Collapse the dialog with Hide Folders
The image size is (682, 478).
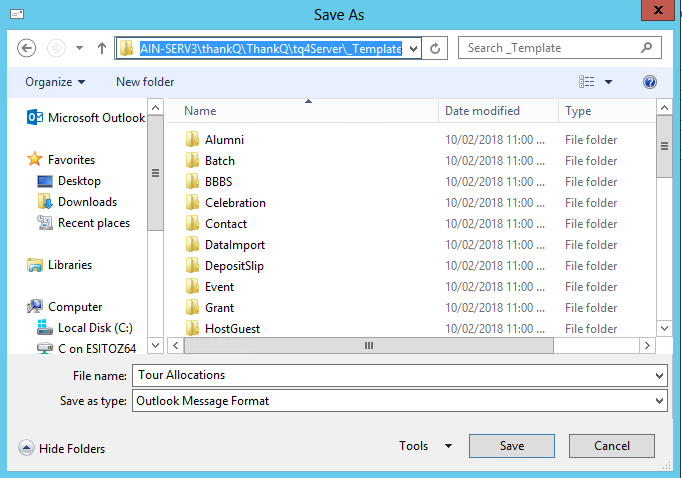pos(62,449)
